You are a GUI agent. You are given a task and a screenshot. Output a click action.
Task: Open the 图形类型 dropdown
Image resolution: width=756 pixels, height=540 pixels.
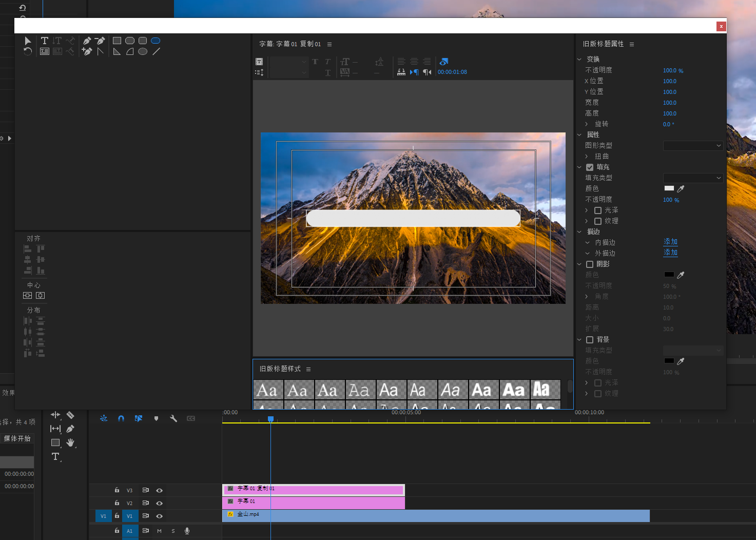[x=693, y=146]
